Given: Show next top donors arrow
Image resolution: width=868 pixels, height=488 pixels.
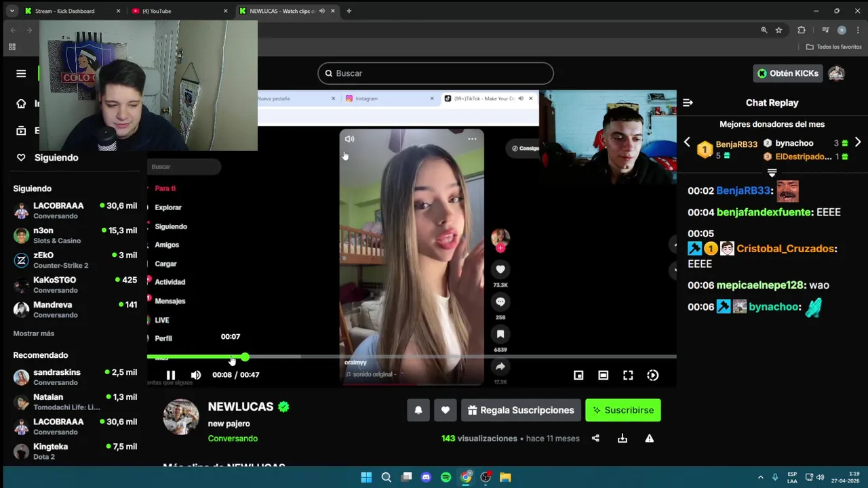Looking at the screenshot, I should 858,142.
